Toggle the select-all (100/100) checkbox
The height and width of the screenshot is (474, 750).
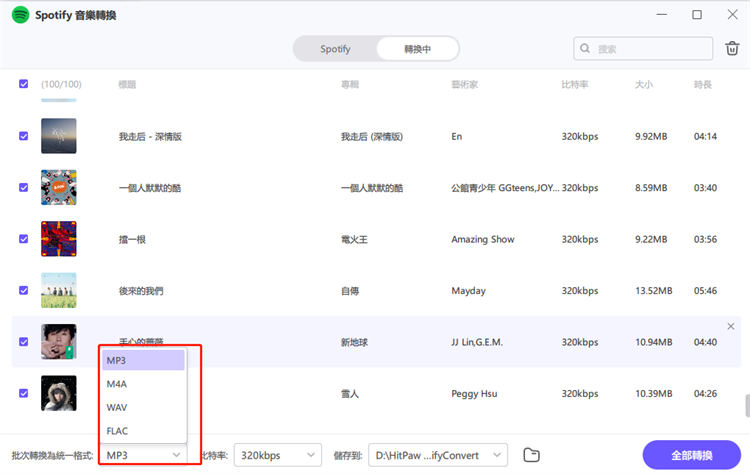coord(23,84)
